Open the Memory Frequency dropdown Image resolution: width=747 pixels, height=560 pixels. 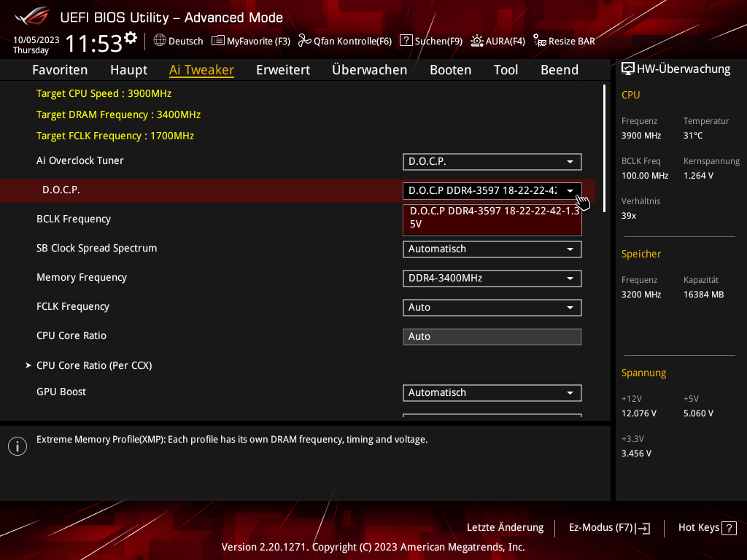492,278
